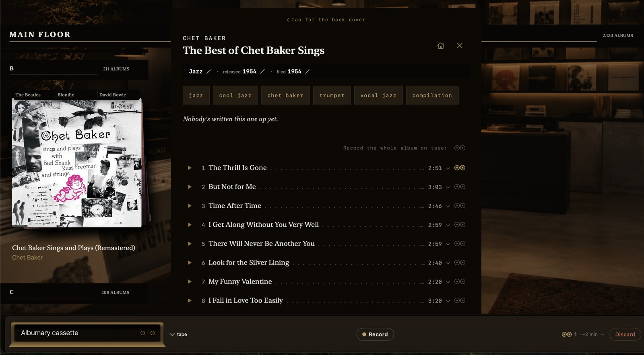
Task: Edit the filed year pencil icon
Action: click(308, 71)
